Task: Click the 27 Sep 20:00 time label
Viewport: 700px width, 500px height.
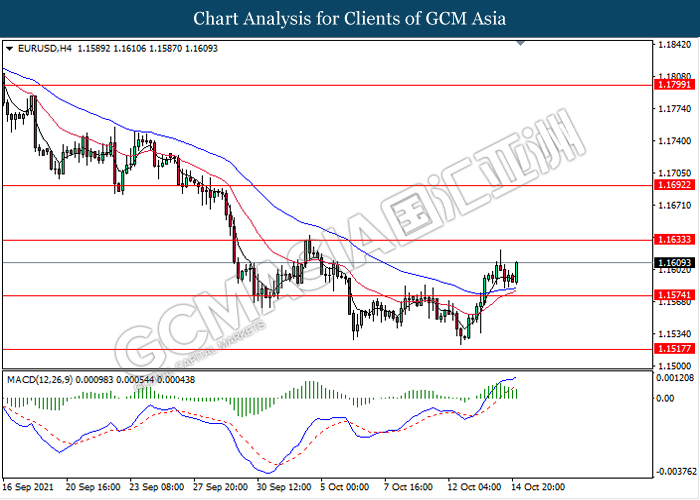Action: (221, 487)
